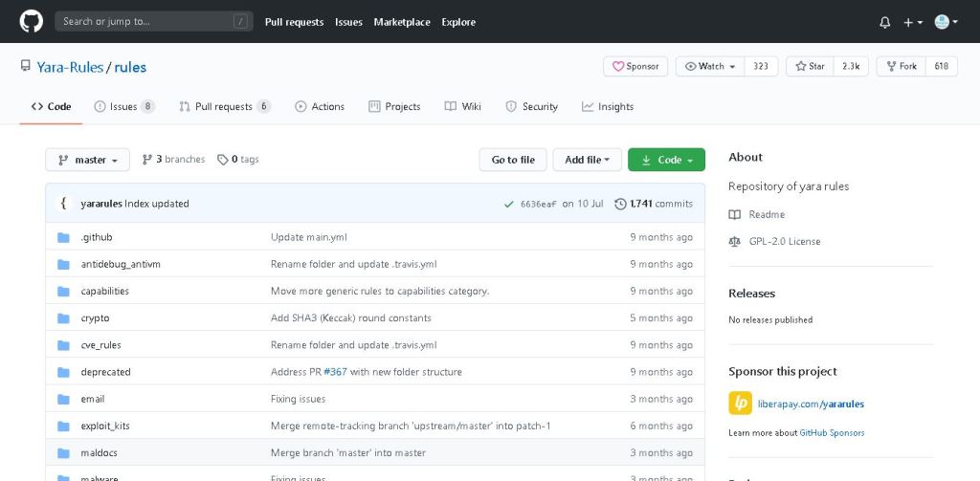Click the folder icon beside crypto
980x481 pixels.
pyautogui.click(x=64, y=318)
